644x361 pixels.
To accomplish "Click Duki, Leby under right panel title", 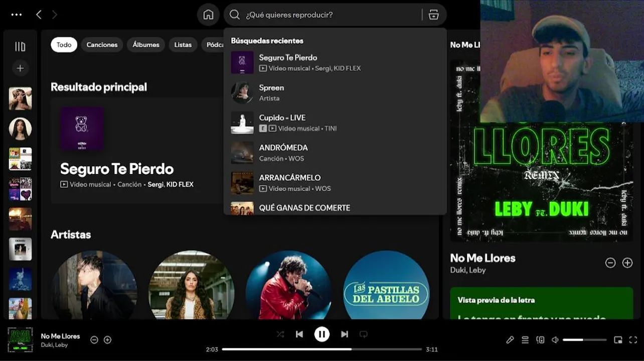I will 467,270.
